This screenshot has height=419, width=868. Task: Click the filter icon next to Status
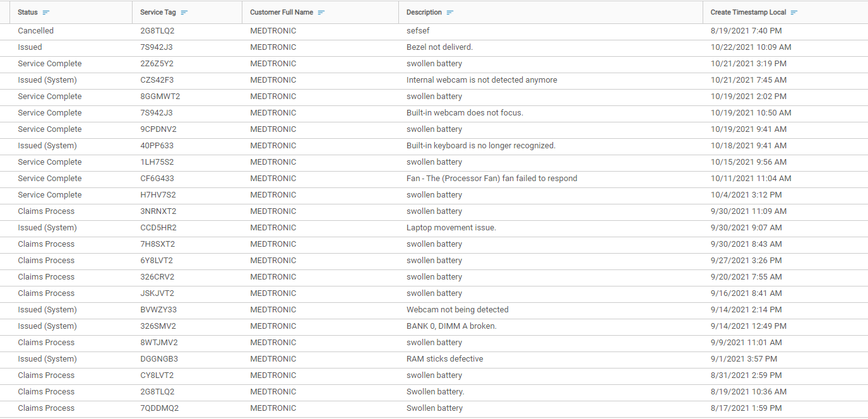(x=46, y=13)
